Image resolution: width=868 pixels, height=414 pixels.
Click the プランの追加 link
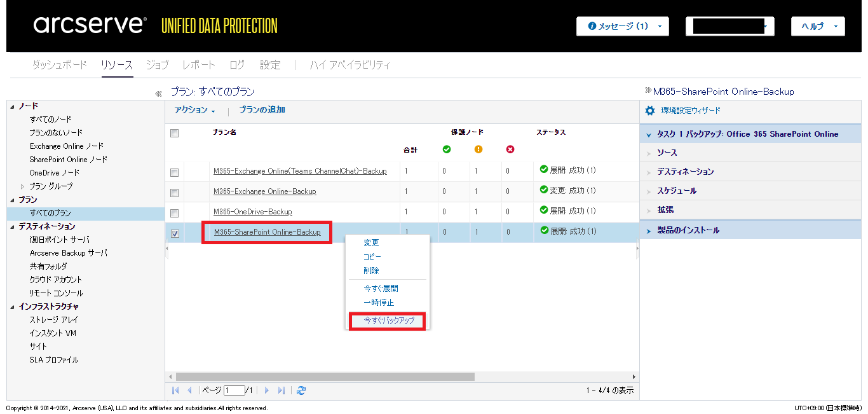click(262, 110)
